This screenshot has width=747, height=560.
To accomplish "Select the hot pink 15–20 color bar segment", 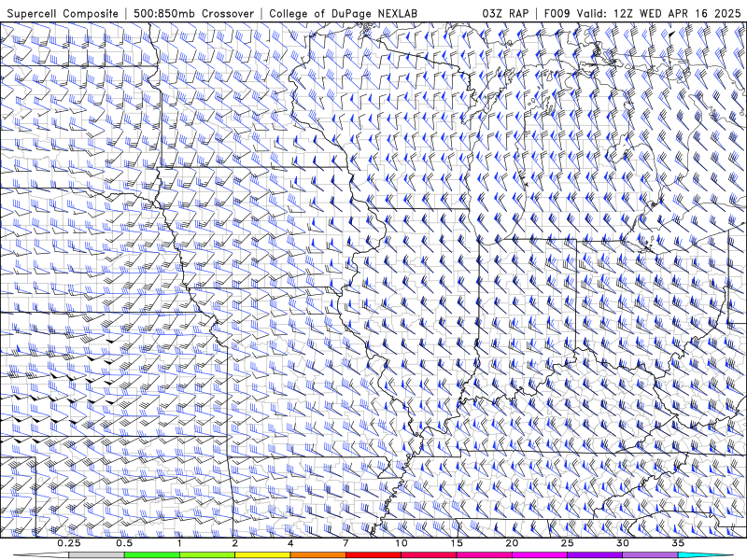I will tap(484, 555).
